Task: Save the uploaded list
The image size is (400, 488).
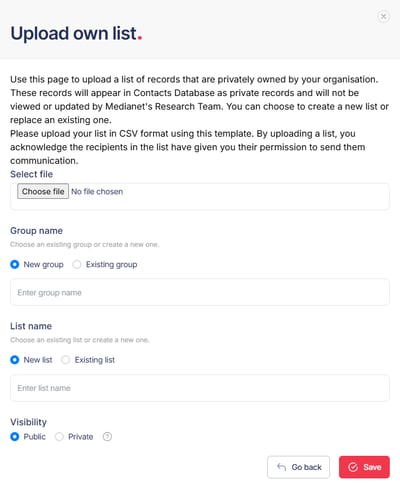Action: (364, 467)
